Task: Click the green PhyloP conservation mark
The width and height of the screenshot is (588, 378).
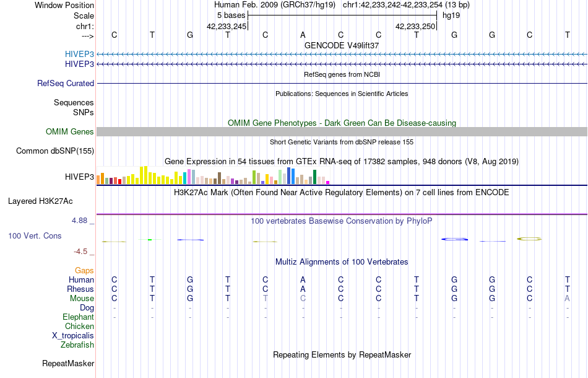Action: tap(150, 239)
